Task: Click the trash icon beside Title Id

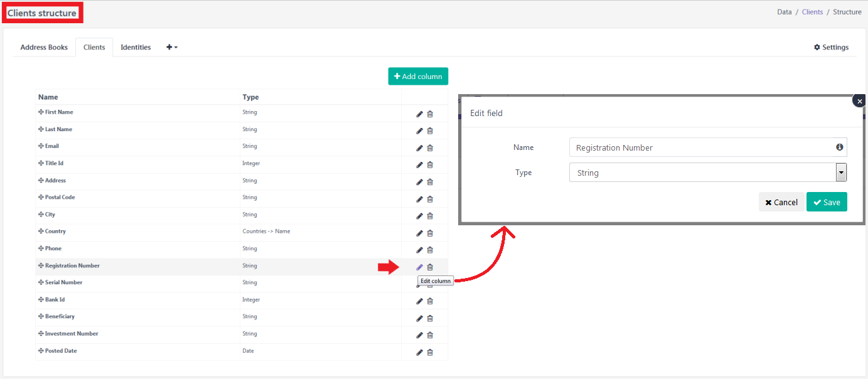Action: click(430, 164)
